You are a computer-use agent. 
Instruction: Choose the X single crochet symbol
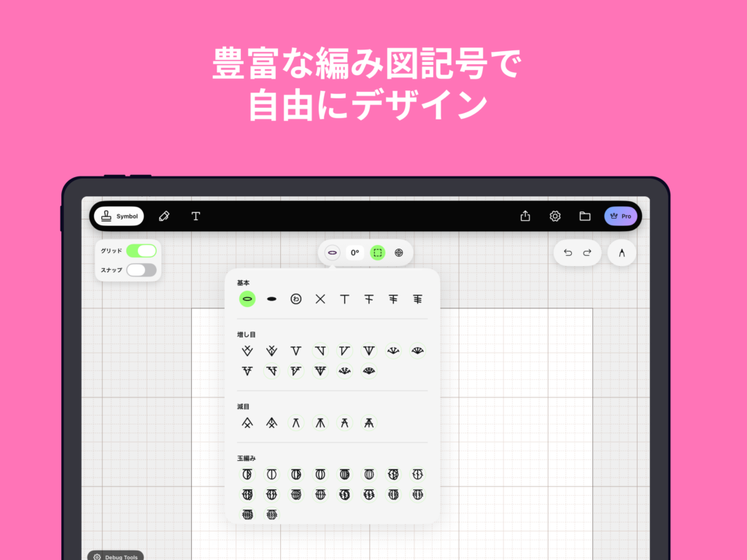click(x=320, y=298)
